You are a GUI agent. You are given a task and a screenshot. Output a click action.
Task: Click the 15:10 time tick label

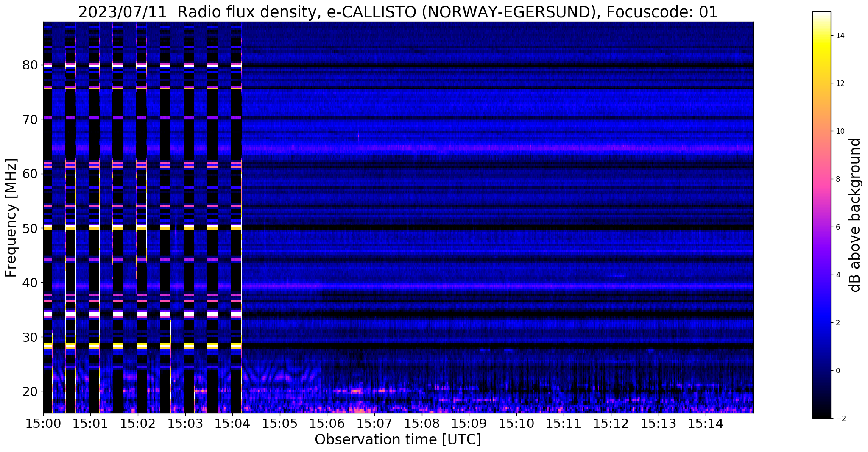516,423
